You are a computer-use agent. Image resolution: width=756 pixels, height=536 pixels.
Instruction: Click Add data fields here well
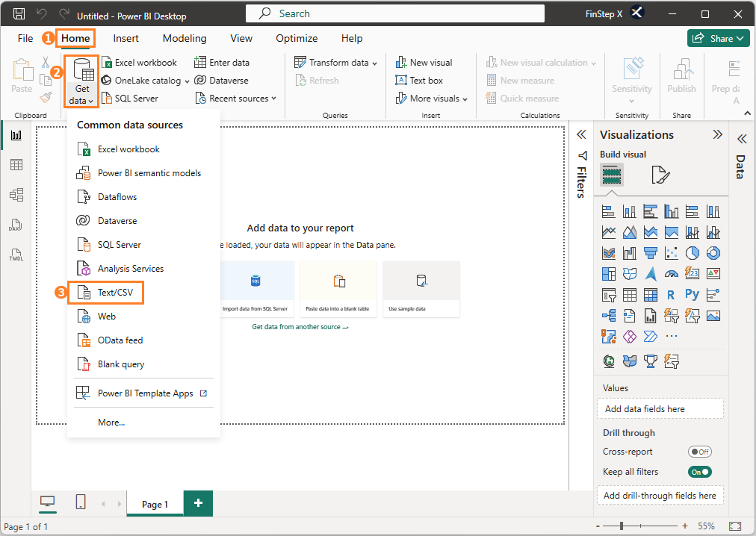660,409
